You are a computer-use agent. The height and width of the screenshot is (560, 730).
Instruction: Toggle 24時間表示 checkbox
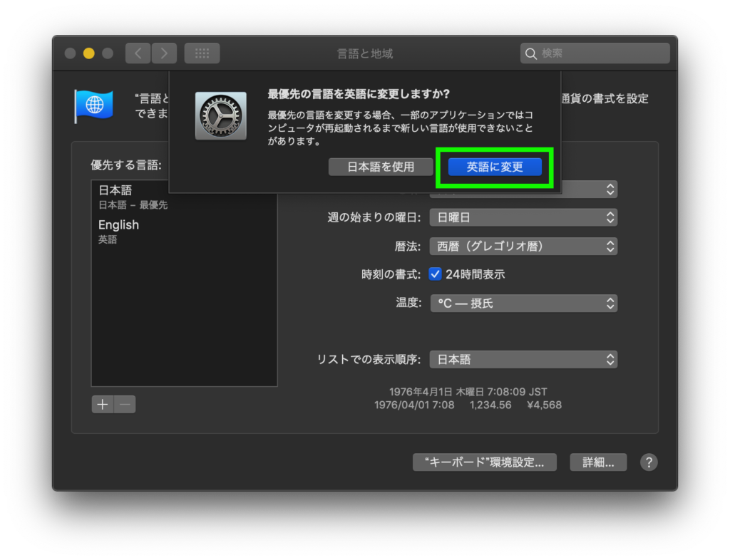click(x=435, y=274)
